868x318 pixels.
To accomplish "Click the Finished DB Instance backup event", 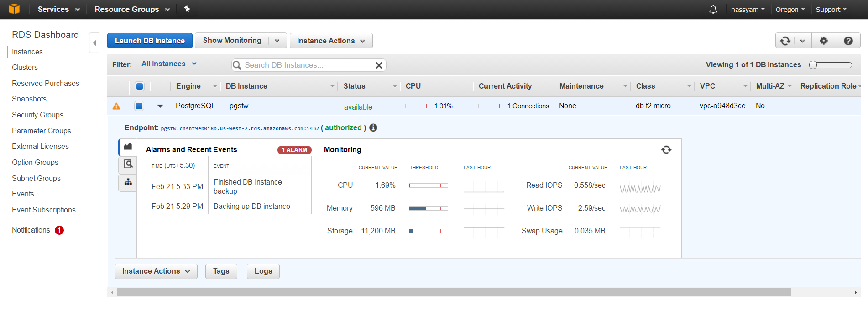I will pos(248,187).
